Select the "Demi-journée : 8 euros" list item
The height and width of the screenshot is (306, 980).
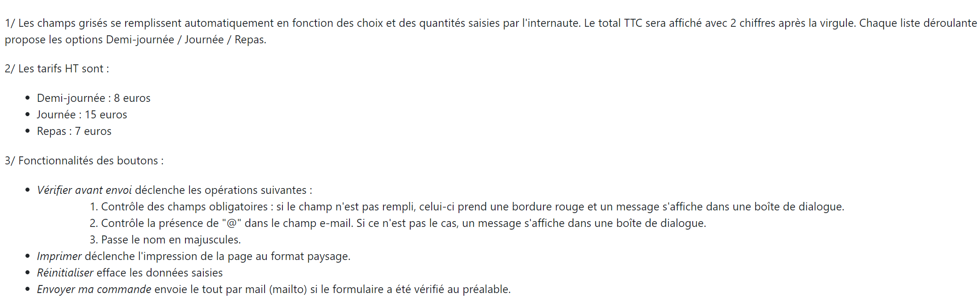[x=93, y=98]
